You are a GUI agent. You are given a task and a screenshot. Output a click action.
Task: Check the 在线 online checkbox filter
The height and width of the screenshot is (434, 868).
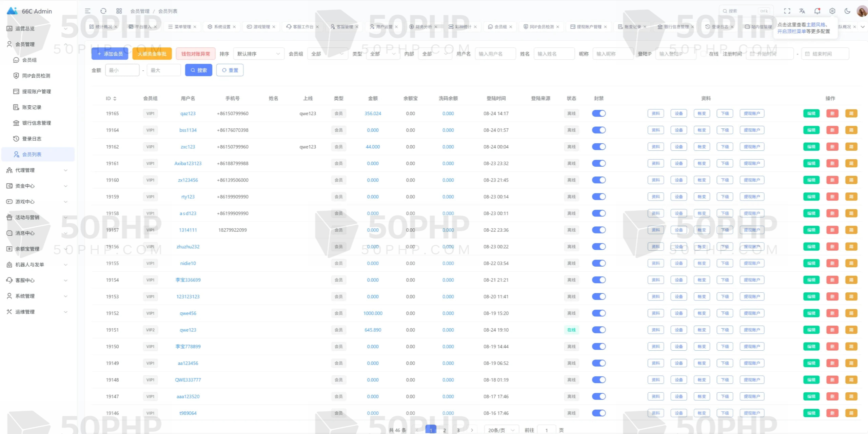click(703, 54)
